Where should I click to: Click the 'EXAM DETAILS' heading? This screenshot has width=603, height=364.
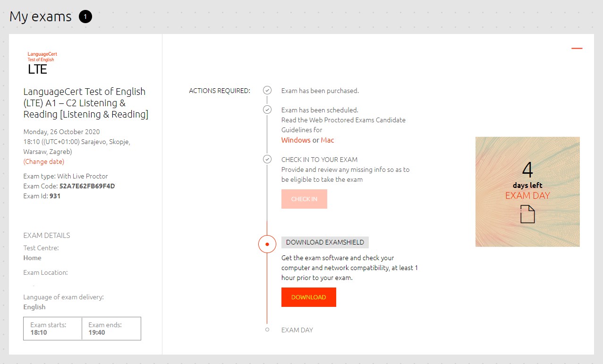click(47, 235)
